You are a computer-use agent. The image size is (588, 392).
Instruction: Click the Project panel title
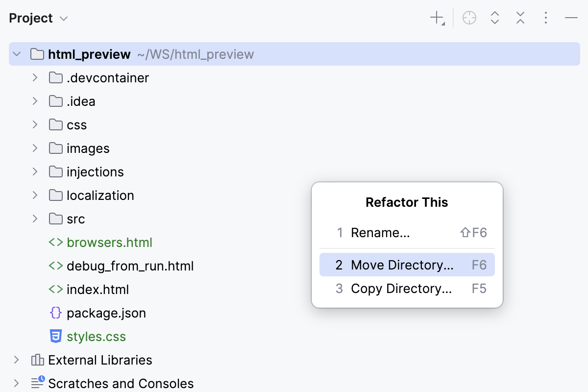tap(31, 18)
